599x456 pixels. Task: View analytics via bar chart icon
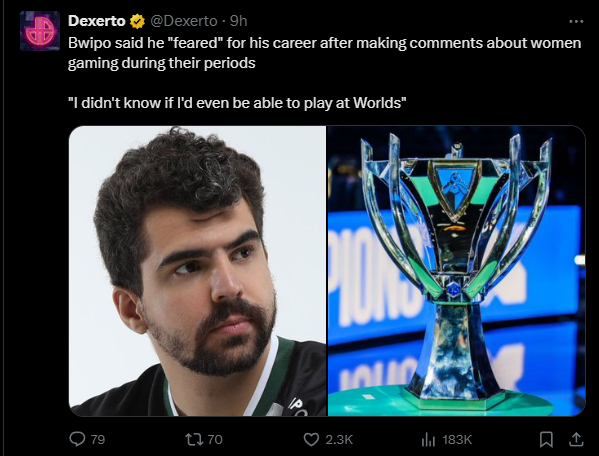428,440
